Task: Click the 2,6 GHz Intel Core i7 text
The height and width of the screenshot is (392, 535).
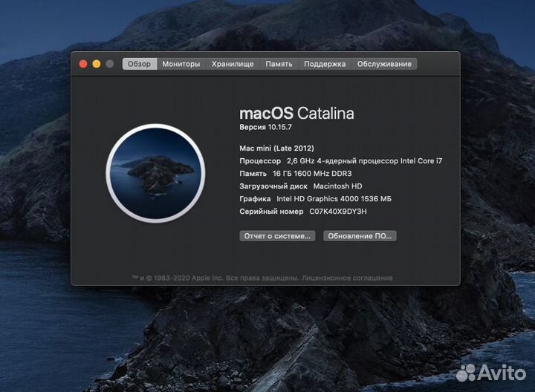Action: (364, 161)
